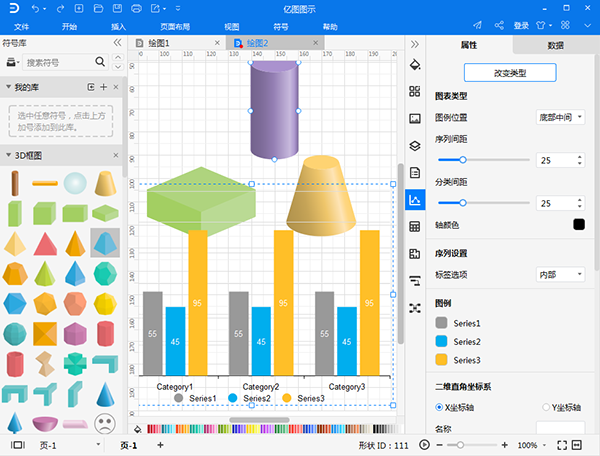Select the sad face symbol
The image size is (600, 456).
pyautogui.click(x=105, y=423)
